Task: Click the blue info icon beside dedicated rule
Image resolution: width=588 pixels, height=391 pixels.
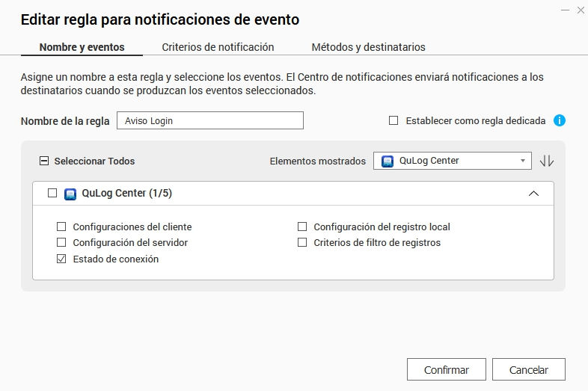Action: [559, 120]
